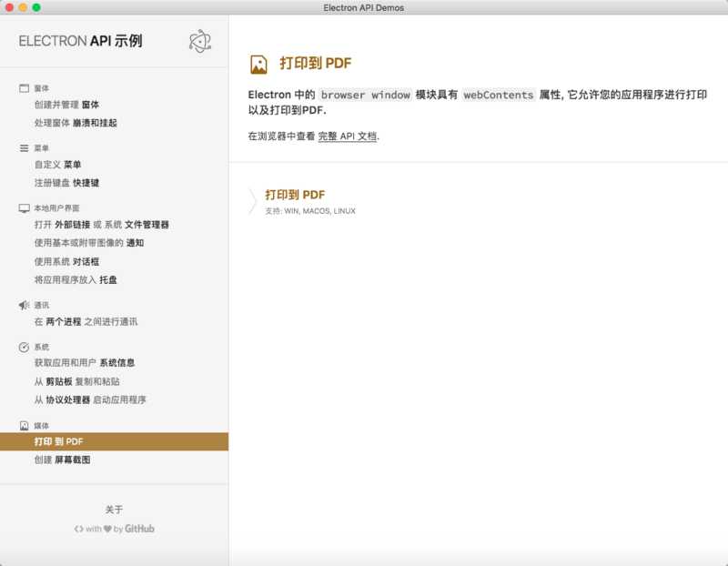Select the highlighted 打印 到 PDF sidebar item
Image resolution: width=728 pixels, height=566 pixels.
(x=115, y=441)
